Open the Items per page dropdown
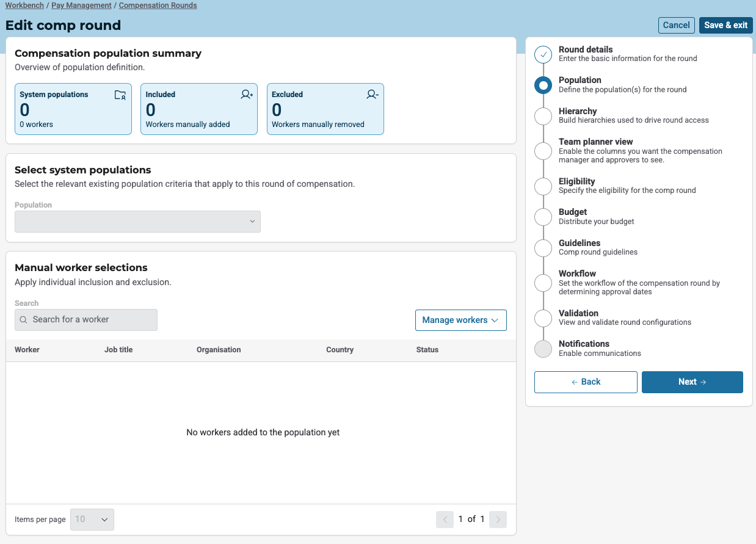756x544 pixels. point(92,520)
